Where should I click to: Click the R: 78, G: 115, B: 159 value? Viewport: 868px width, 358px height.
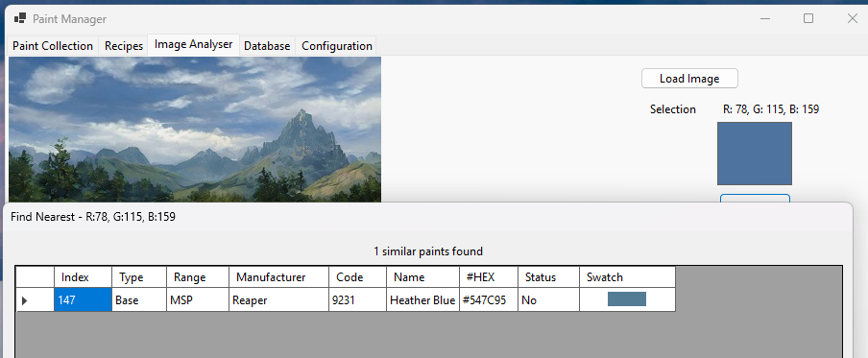point(771,109)
